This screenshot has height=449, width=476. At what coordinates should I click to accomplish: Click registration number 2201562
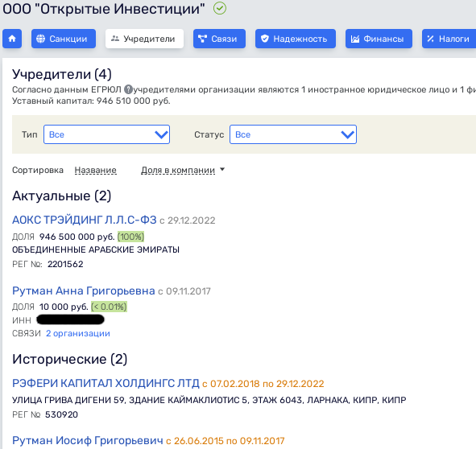click(x=65, y=264)
